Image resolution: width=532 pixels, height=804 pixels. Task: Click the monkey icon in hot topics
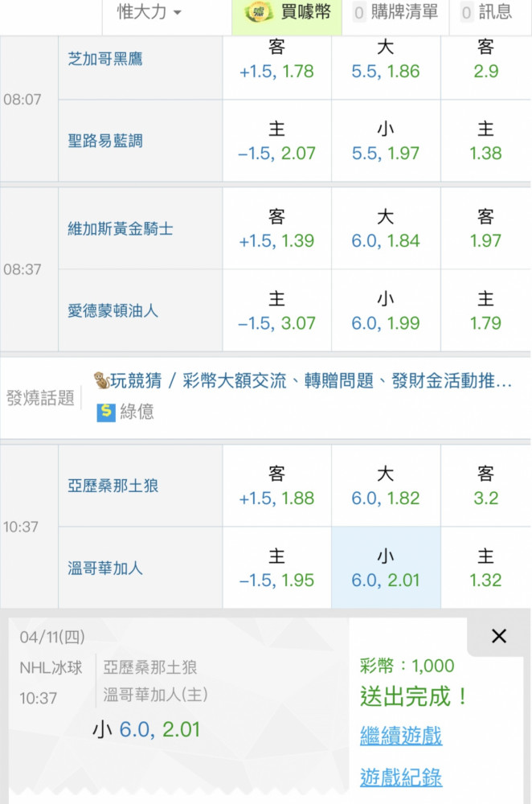101,380
